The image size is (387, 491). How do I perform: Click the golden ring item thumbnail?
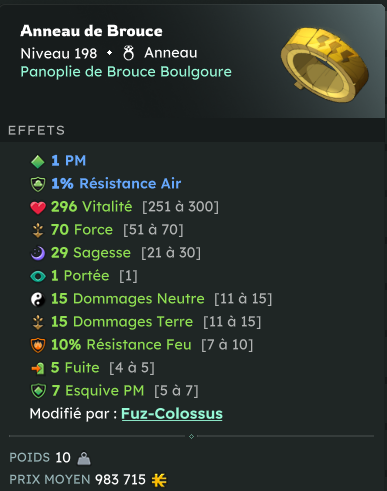tap(325, 65)
